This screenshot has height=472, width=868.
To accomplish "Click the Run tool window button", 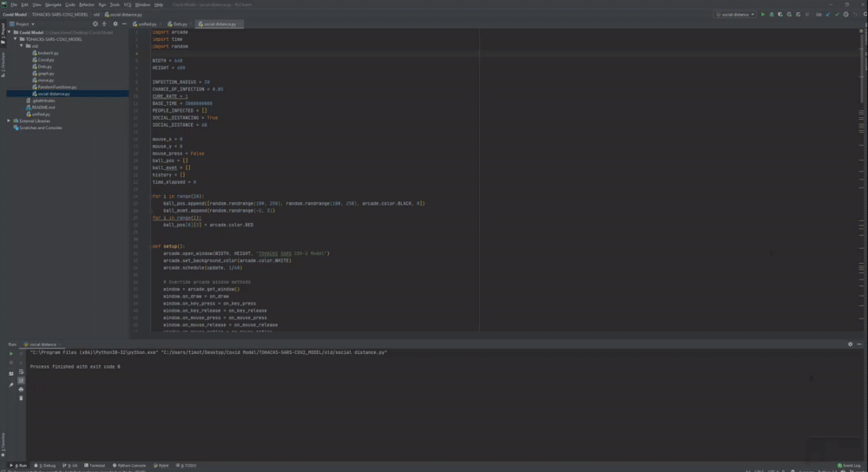I will (19, 465).
